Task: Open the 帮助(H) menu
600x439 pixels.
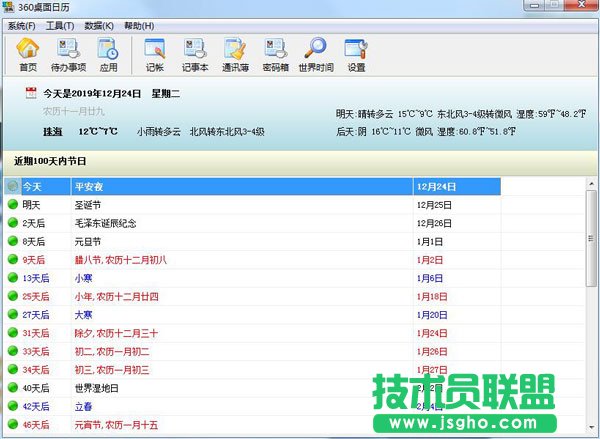Action: [139, 24]
